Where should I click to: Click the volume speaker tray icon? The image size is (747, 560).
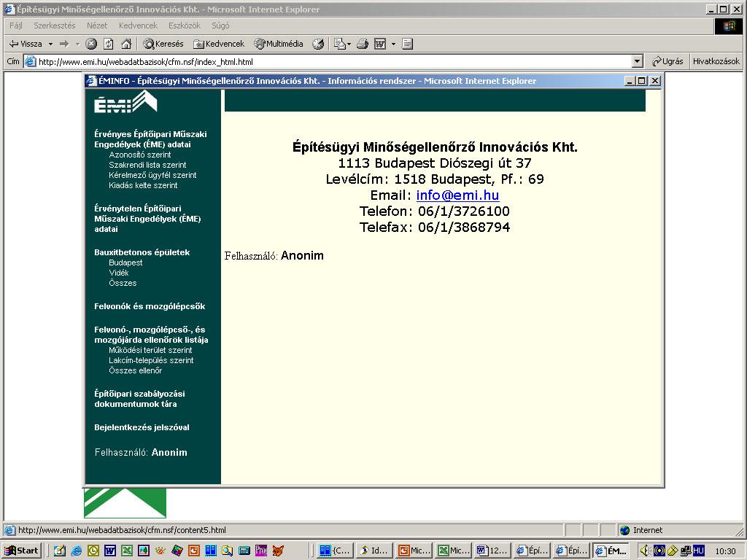[x=645, y=551]
